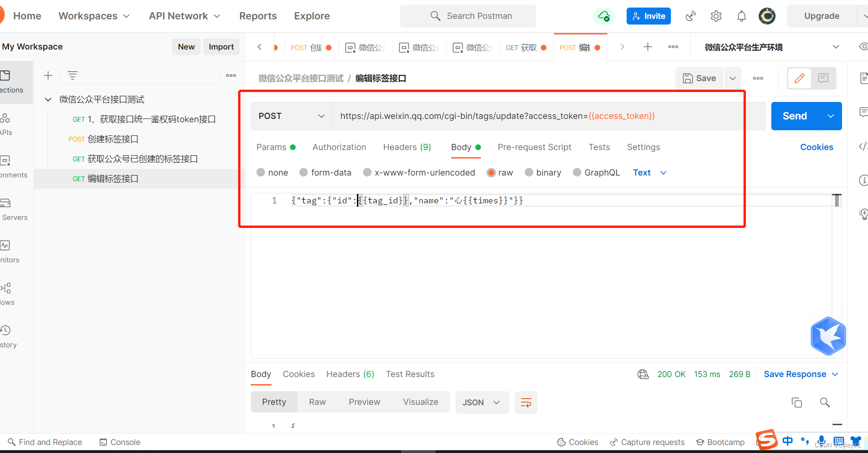The height and width of the screenshot is (453, 868).
Task: Open History sidebar section
Action: 8,336
